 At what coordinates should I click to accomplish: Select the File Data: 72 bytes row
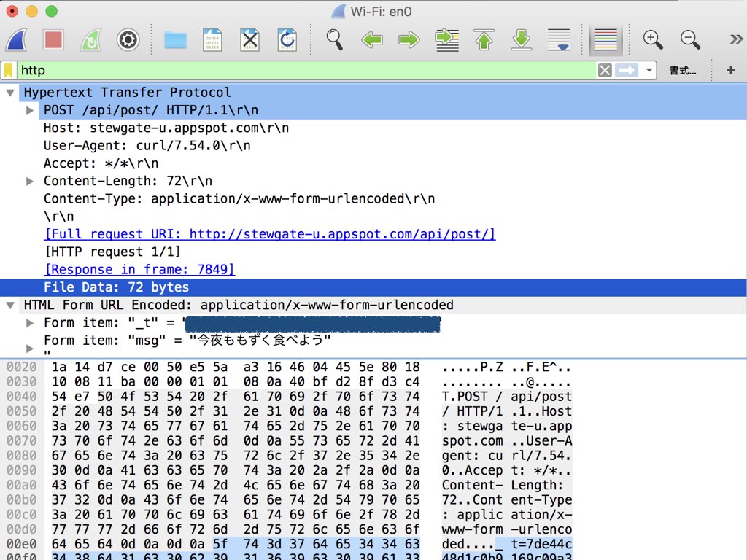(373, 287)
